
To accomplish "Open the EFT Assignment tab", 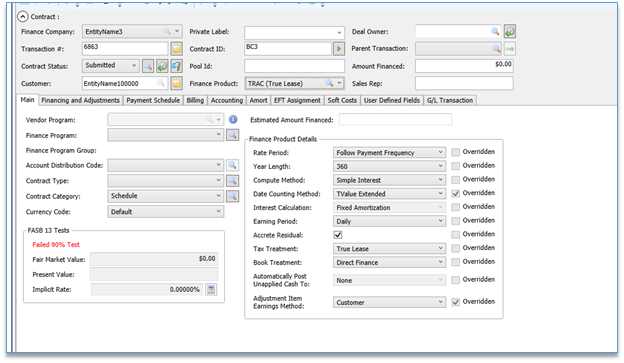I will coord(297,100).
